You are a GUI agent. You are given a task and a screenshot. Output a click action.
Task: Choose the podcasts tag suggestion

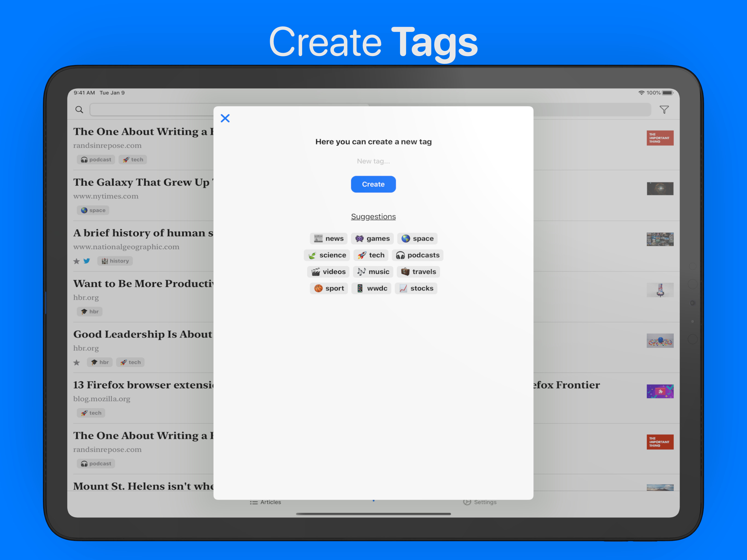point(418,255)
